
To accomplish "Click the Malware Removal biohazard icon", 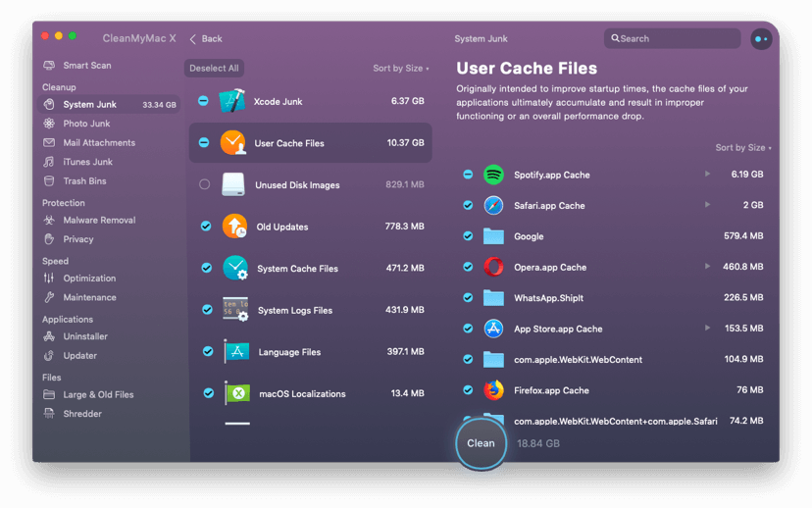I will [x=50, y=221].
